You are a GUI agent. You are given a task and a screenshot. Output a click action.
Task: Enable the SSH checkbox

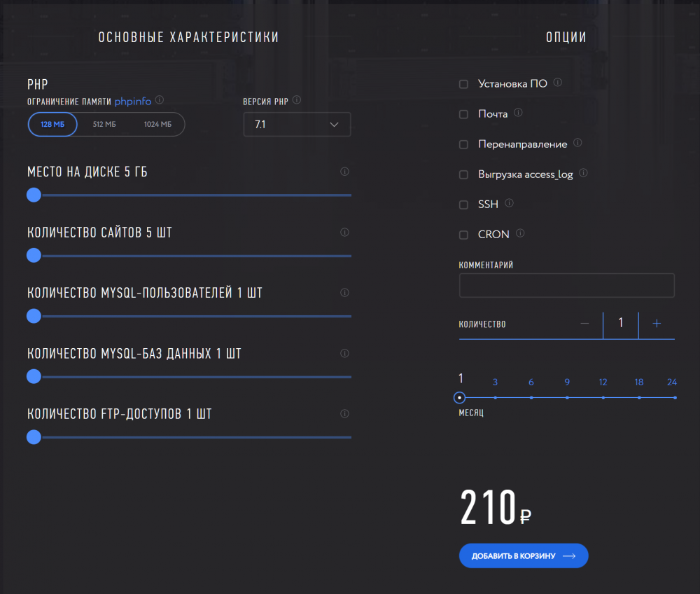464,205
